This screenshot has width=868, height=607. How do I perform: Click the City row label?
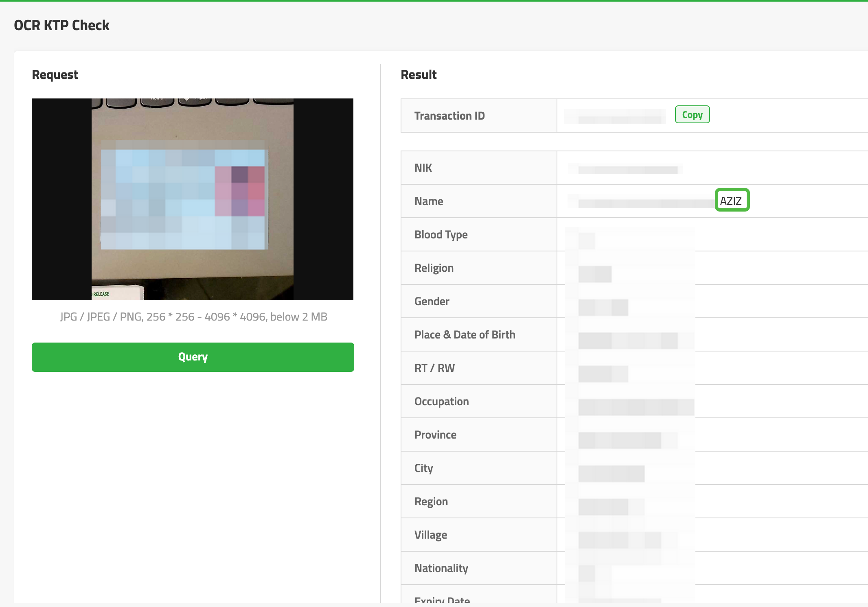click(x=423, y=468)
